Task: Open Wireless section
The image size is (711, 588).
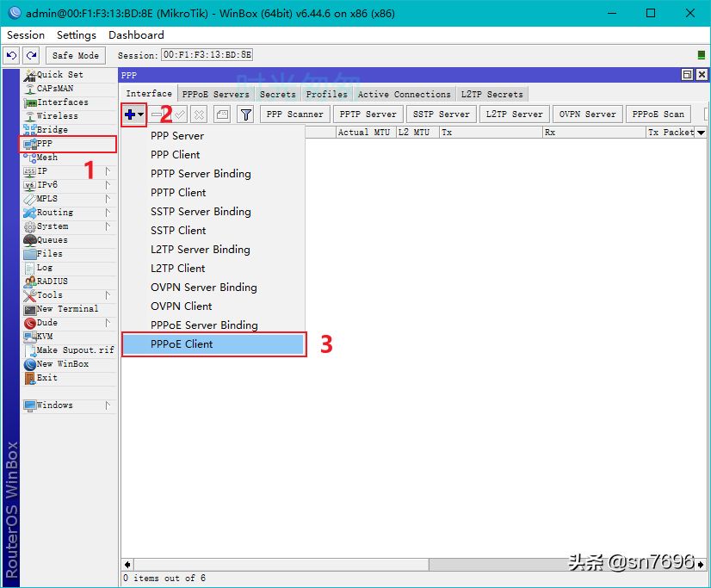Action: pos(69,116)
